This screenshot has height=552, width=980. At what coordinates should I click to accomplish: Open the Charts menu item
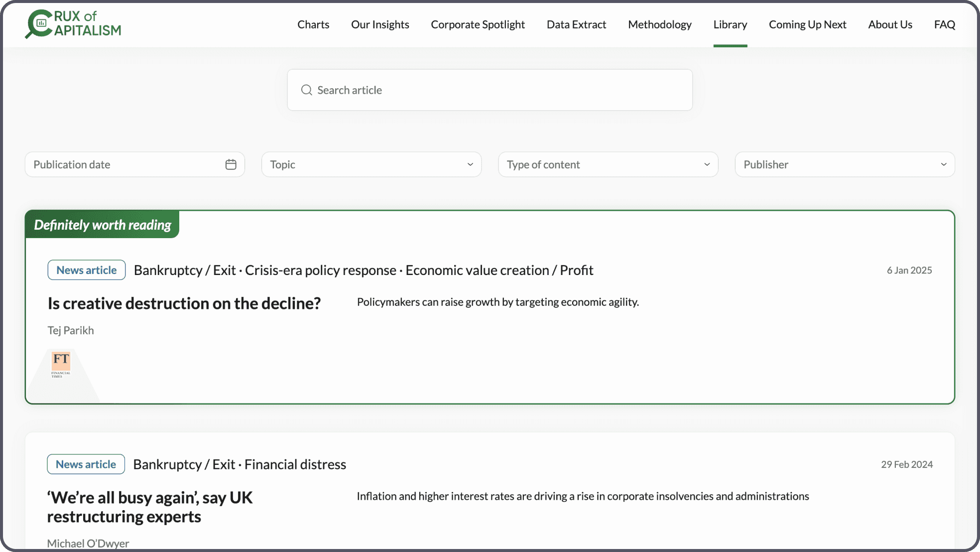[x=313, y=24]
